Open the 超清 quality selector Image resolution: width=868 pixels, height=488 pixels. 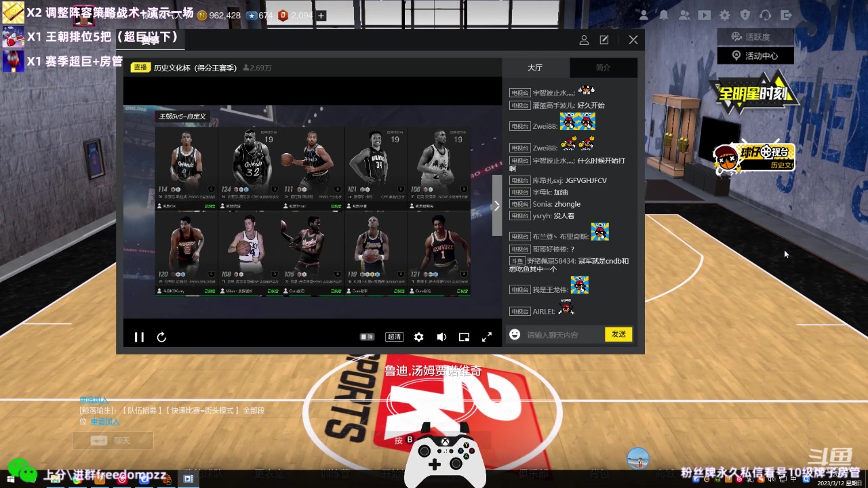(394, 337)
